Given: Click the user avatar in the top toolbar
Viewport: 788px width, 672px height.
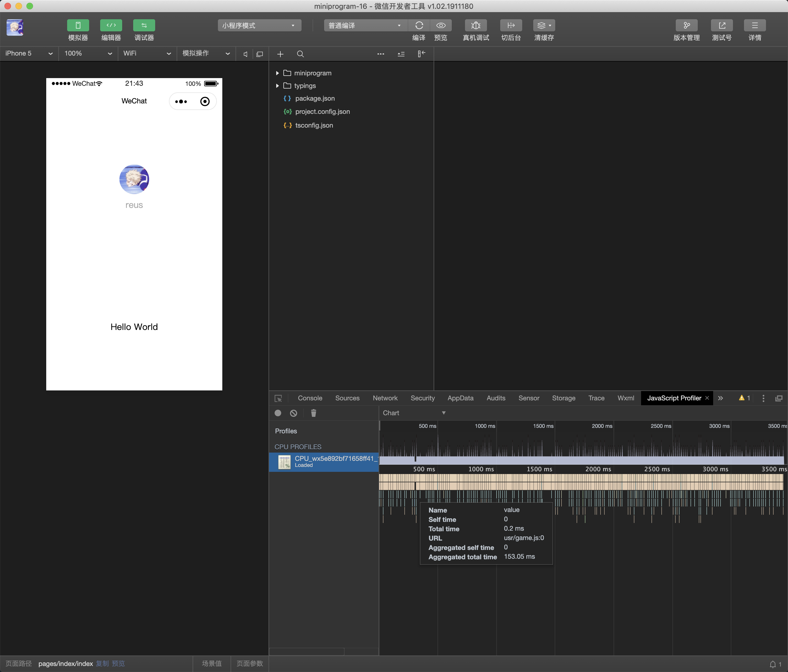Looking at the screenshot, I should pyautogui.click(x=15, y=27).
